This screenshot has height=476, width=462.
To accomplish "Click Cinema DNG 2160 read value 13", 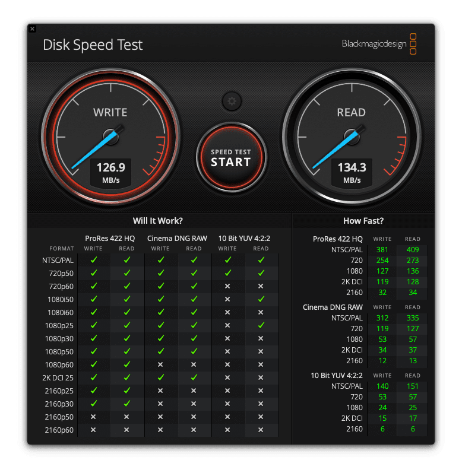I will pos(413,361).
